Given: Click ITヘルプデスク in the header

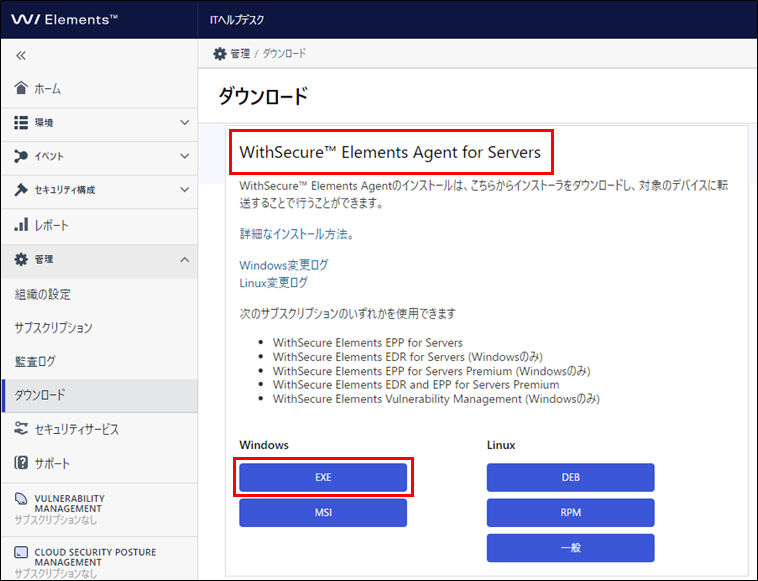Looking at the screenshot, I should 237,20.
